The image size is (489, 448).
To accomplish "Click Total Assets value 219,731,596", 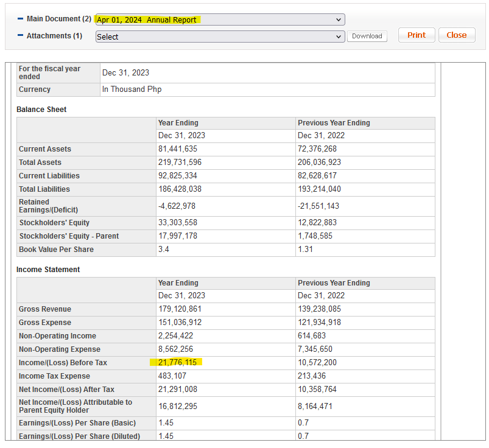I will point(180,163).
